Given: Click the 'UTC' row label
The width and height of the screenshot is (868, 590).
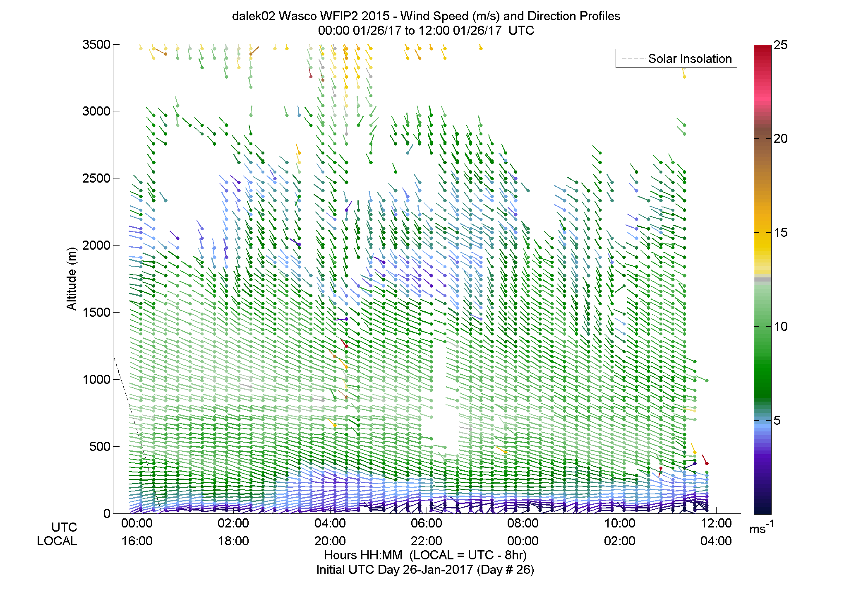Looking at the screenshot, I should (64, 527).
